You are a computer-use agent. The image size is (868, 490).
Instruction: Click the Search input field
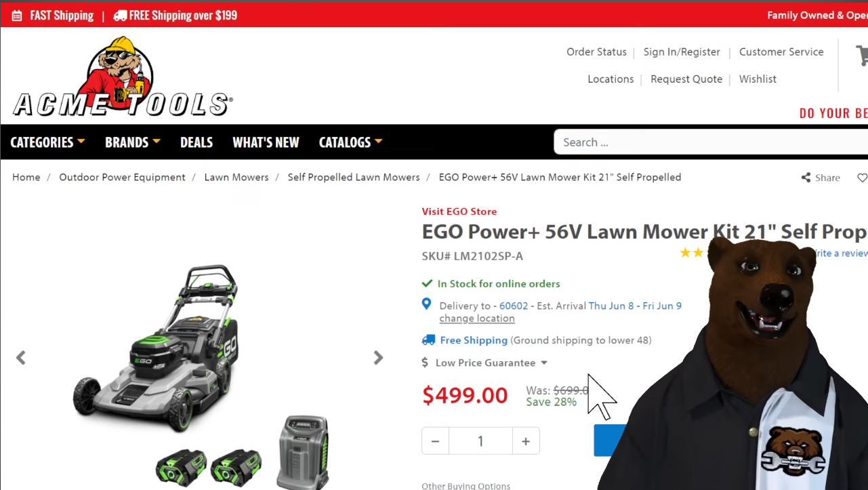(x=711, y=142)
